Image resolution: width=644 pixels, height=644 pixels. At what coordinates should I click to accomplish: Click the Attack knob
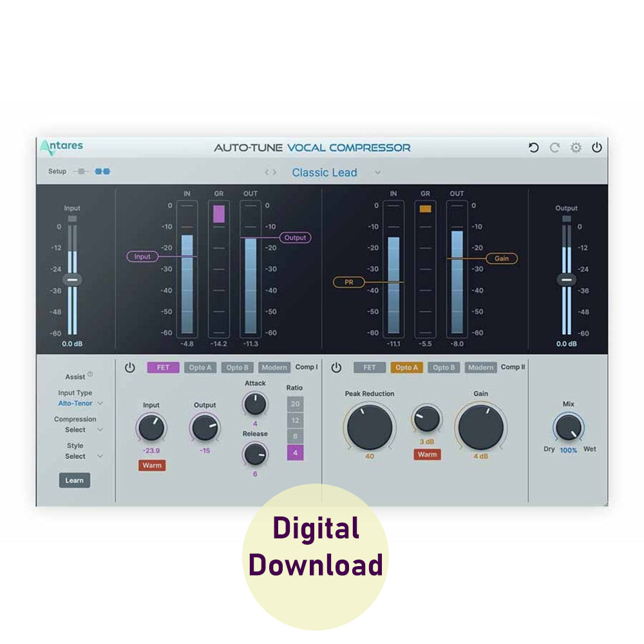pos(255,404)
